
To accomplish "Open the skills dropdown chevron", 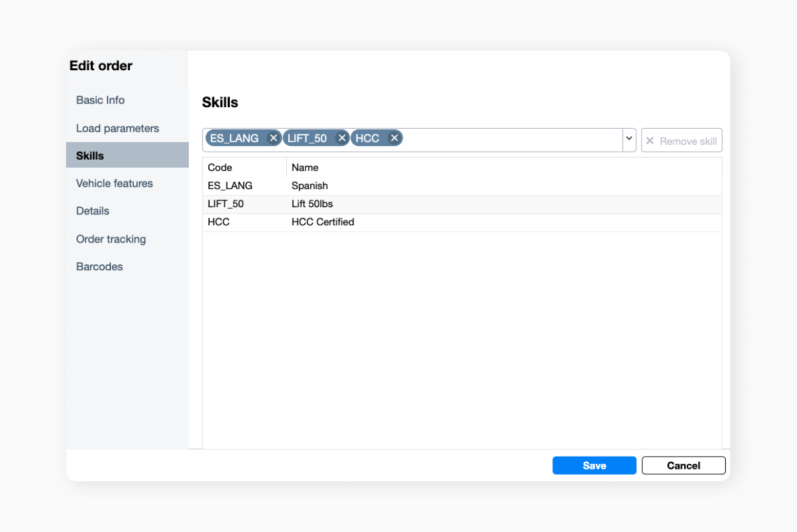I will click(629, 140).
